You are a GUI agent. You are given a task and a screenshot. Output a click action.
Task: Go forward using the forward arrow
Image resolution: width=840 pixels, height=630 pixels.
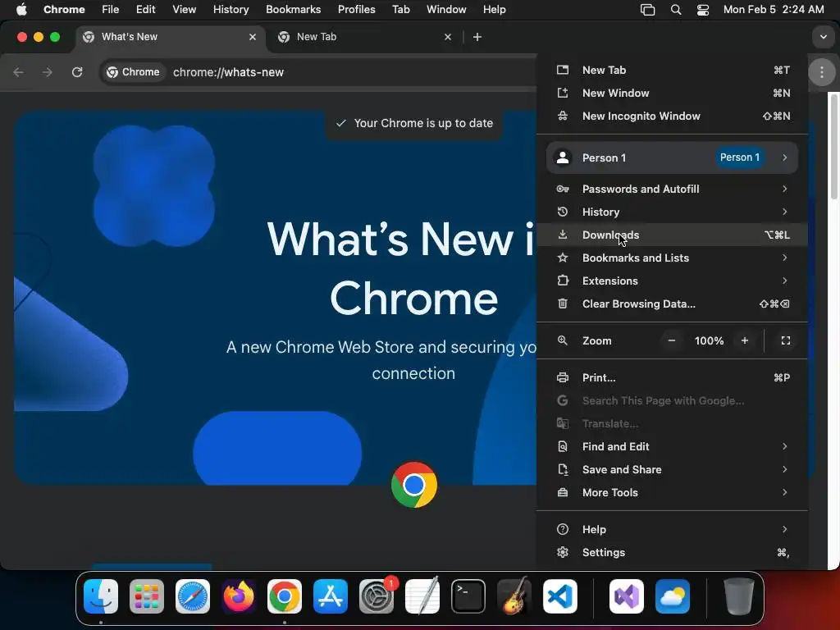(48, 72)
